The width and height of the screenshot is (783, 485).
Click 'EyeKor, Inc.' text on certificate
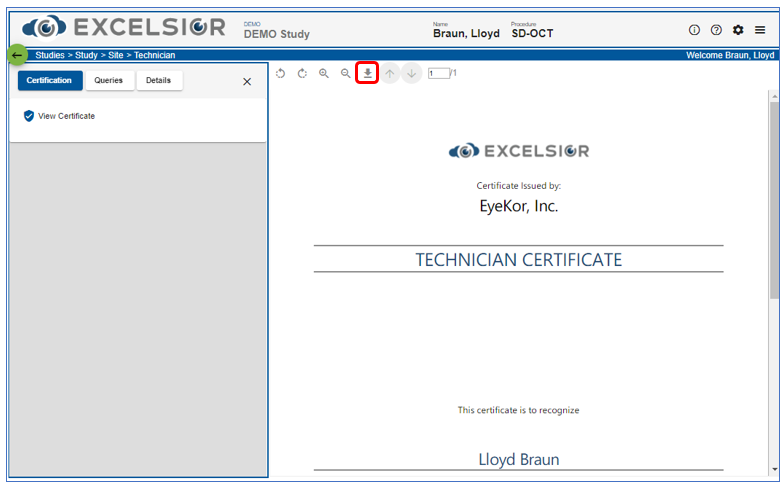(x=519, y=206)
